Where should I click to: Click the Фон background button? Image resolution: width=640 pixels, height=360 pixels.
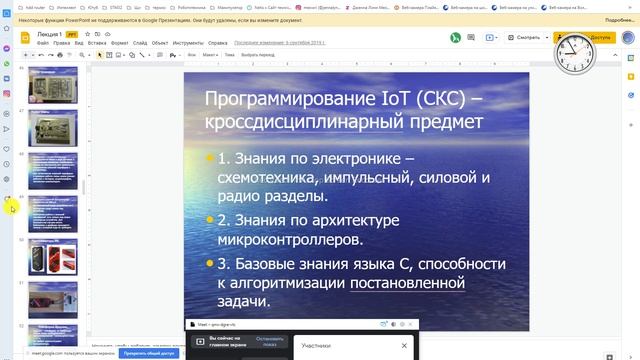pos(191,55)
